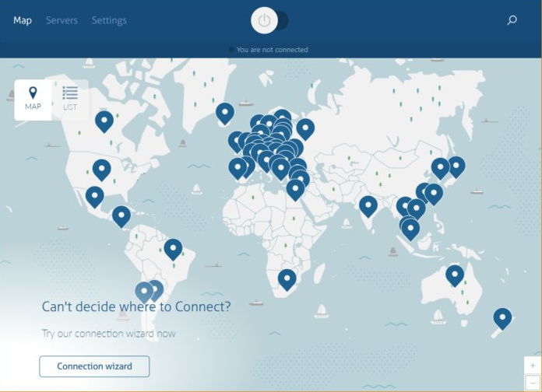
Task: Select the Australia server pin
Action: click(455, 275)
